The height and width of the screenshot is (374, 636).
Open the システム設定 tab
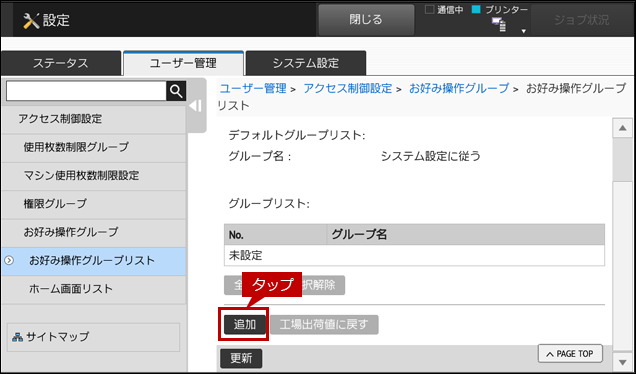click(x=306, y=63)
